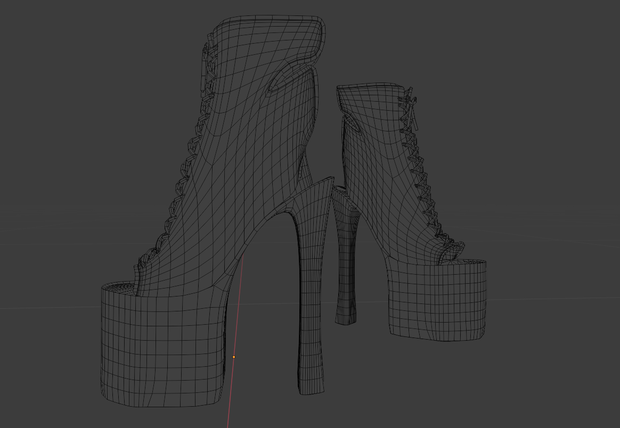
Task: Click the bow knot atop far boot laces
Action: 410,105
